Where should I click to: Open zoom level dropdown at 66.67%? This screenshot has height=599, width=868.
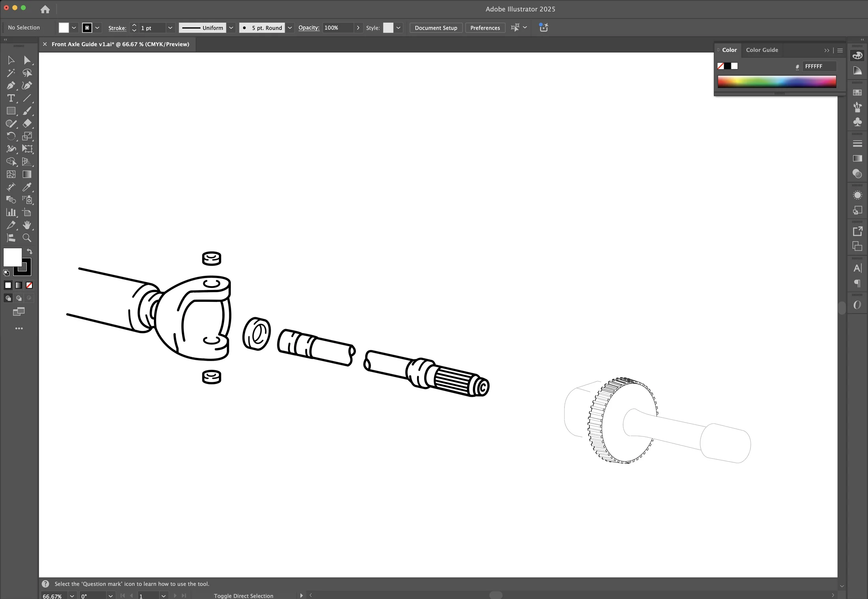pos(72,596)
